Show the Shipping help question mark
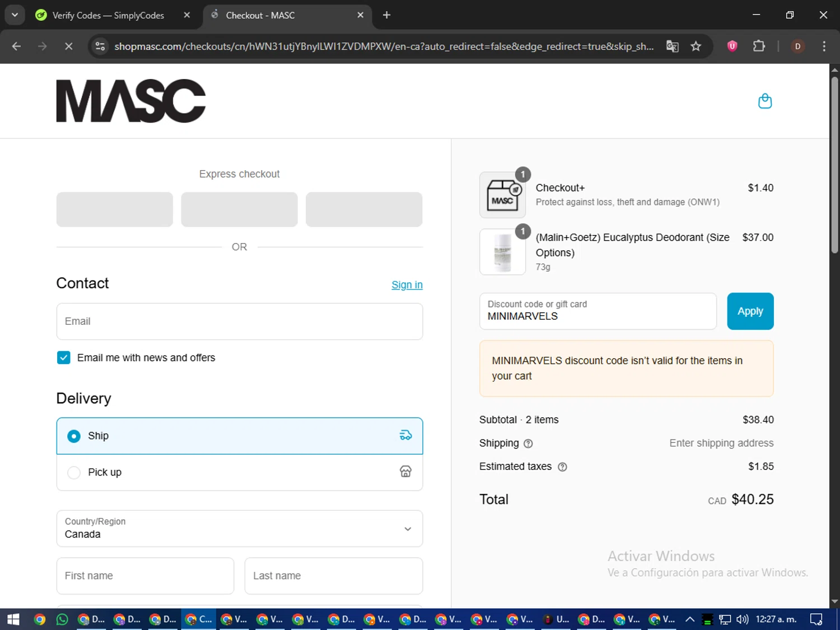Viewport: 840px width, 630px height. (528, 444)
